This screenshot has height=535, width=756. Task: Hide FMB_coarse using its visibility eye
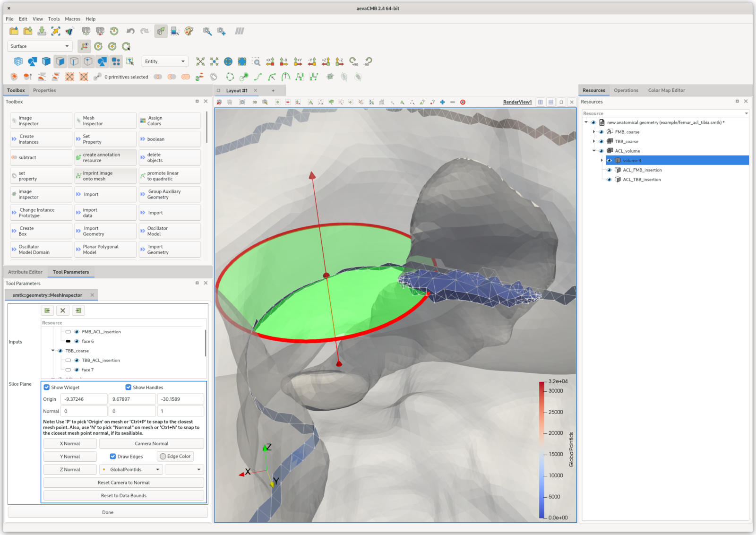601,132
